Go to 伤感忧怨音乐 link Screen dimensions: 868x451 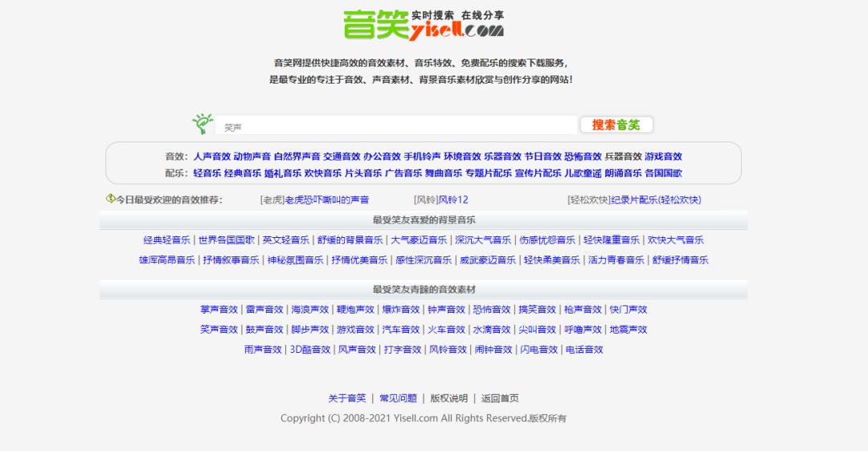coord(547,240)
